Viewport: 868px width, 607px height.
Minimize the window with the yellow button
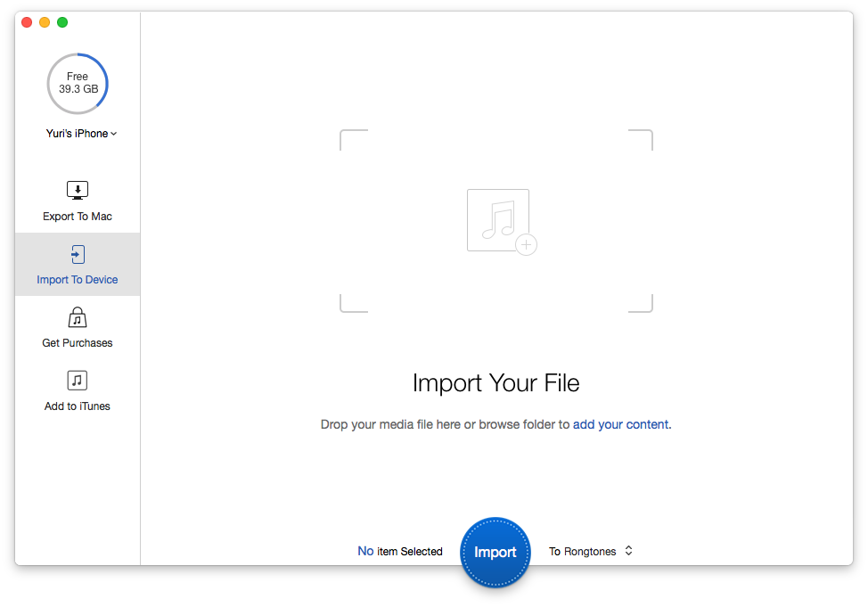45,22
